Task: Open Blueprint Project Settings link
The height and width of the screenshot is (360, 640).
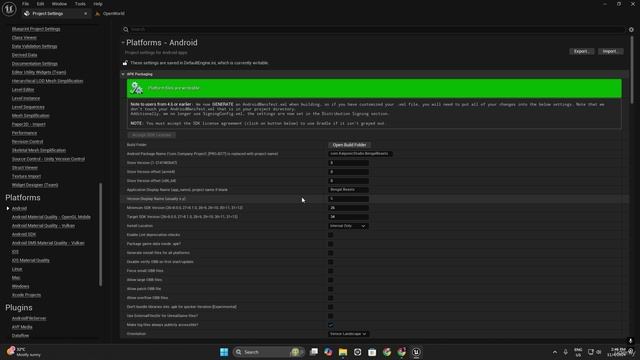Action: coord(36,29)
